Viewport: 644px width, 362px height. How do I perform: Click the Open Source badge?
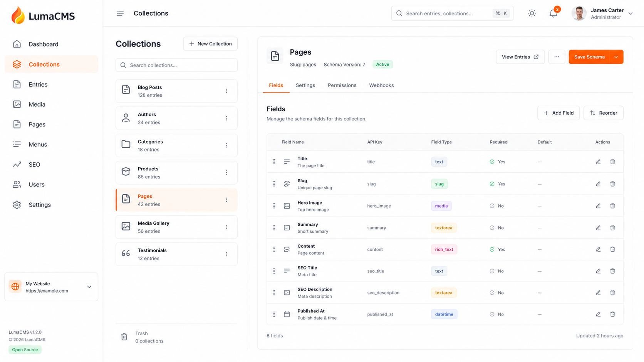coord(25,350)
